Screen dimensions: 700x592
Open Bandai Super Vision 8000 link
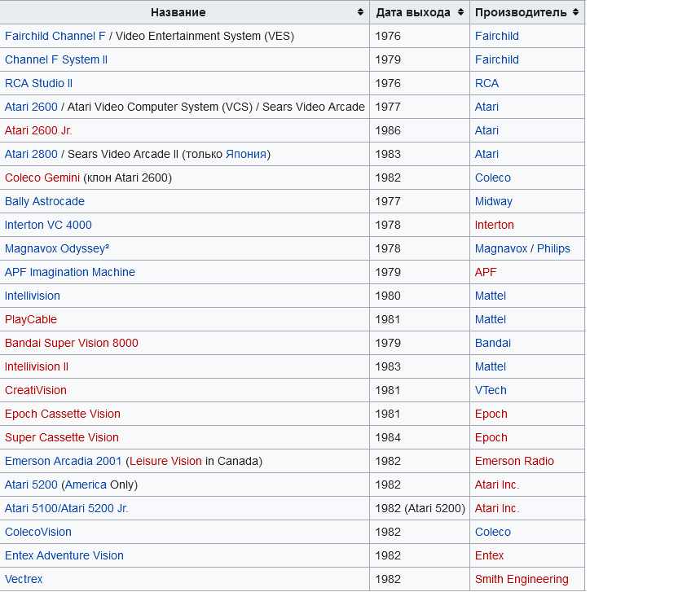(72, 343)
